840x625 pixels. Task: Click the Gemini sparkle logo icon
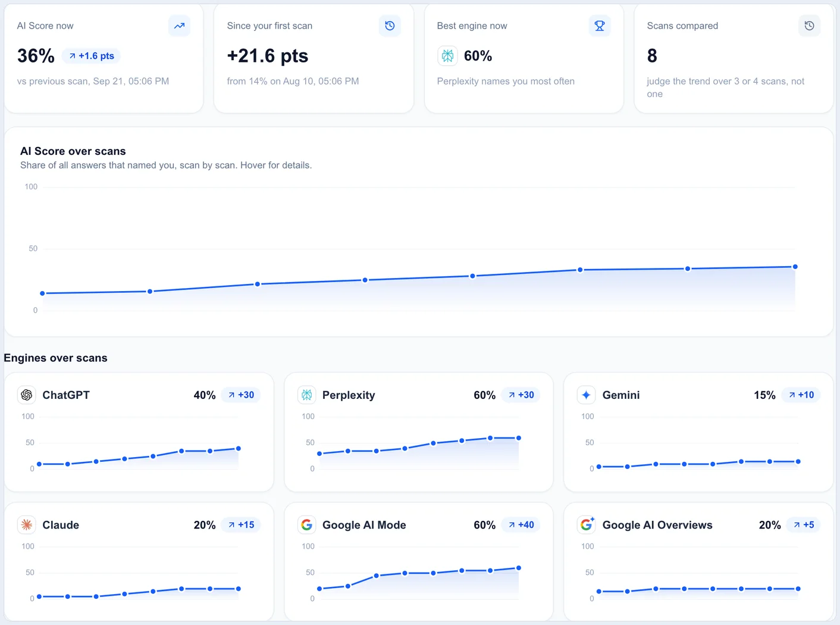[586, 395]
